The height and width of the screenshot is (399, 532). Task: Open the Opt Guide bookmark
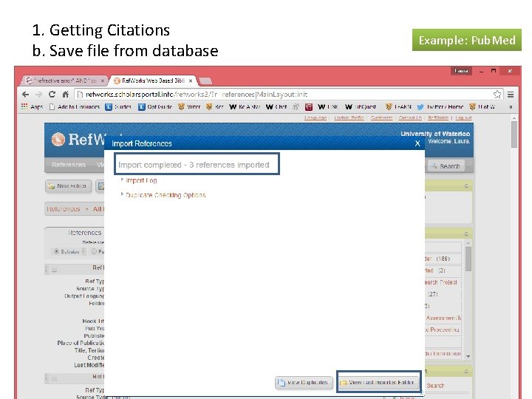(155, 107)
